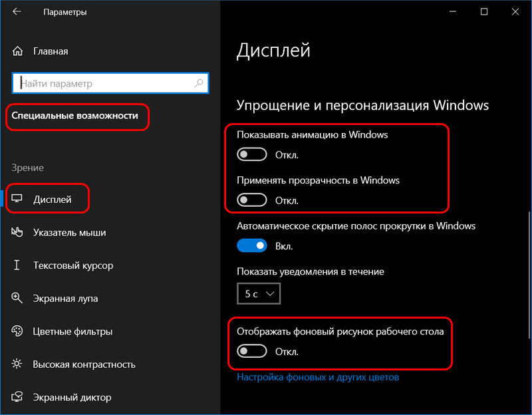Screen dimensions: 532x415
Task: Open Высокая контрастность settings page
Action: (x=84, y=364)
